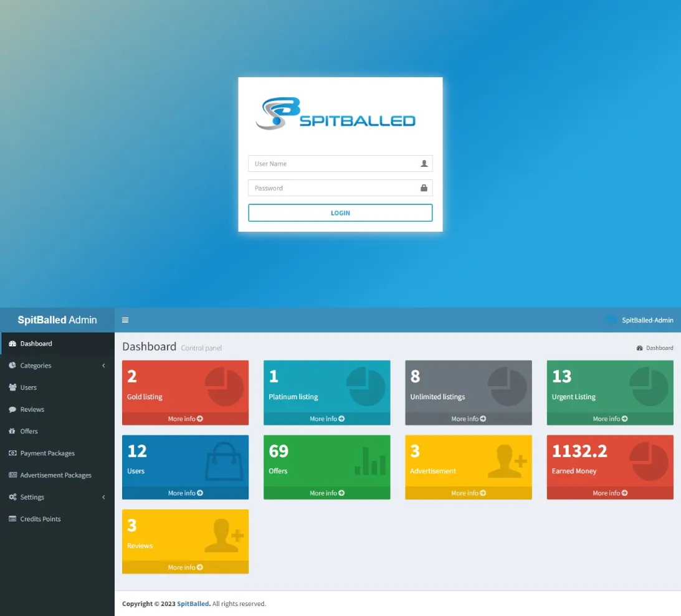Screen dimensions: 681x616
Task: Click the pie chart icon on Unlimited listings card
Action: 507,386
